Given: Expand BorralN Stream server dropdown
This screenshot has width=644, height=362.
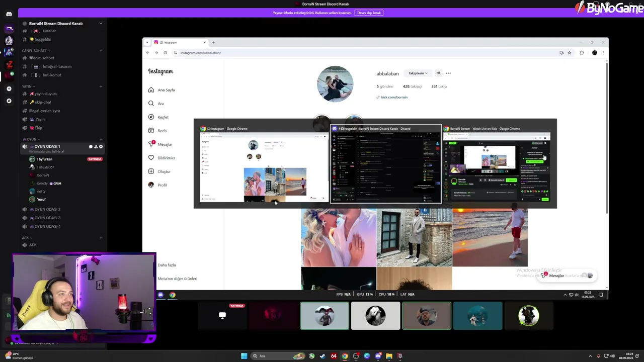Looking at the screenshot, I should click(x=101, y=23).
